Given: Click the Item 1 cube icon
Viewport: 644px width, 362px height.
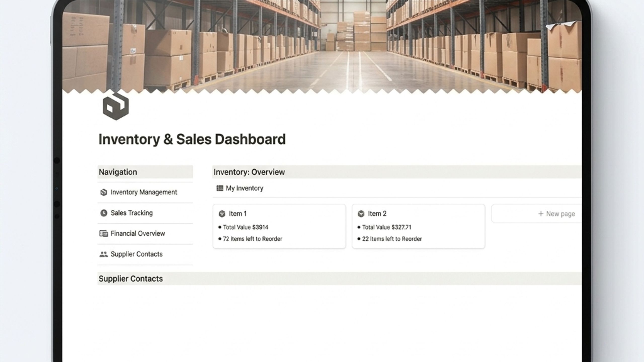Looking at the screenshot, I should pos(222,214).
